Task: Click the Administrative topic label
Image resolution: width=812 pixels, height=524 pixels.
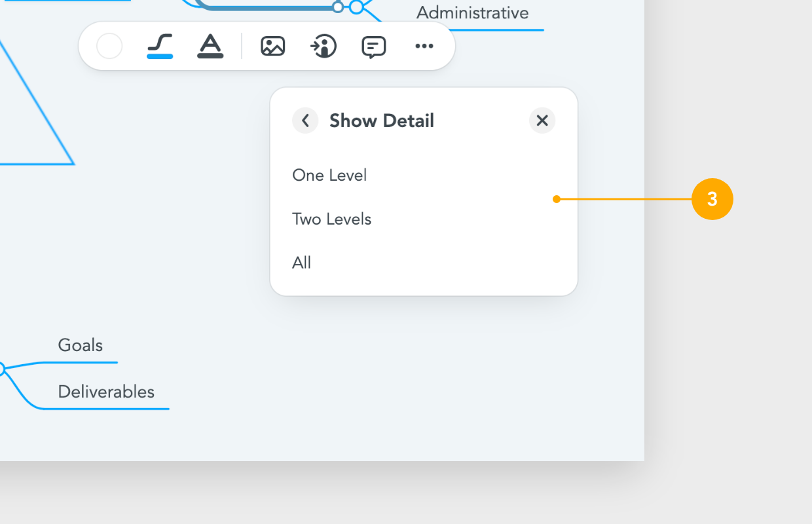Action: point(472,12)
